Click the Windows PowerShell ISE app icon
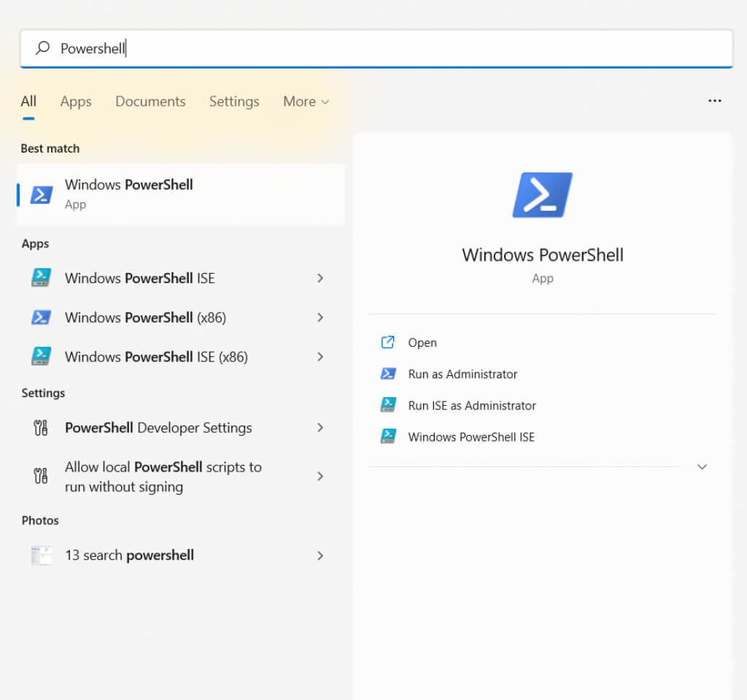Image resolution: width=747 pixels, height=700 pixels. coord(41,278)
